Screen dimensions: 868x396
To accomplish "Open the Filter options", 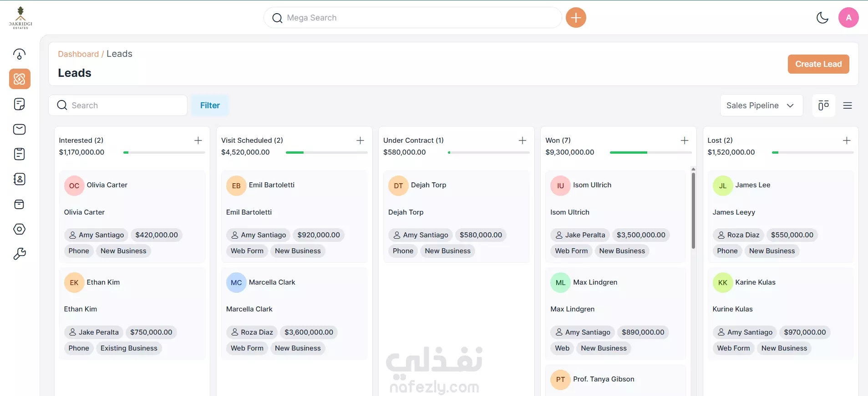I will tap(210, 105).
